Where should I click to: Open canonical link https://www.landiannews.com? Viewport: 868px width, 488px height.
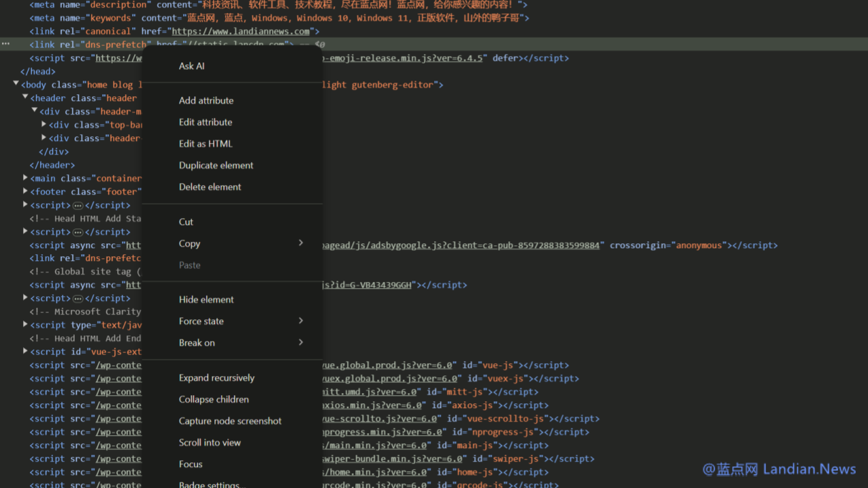[x=241, y=31]
